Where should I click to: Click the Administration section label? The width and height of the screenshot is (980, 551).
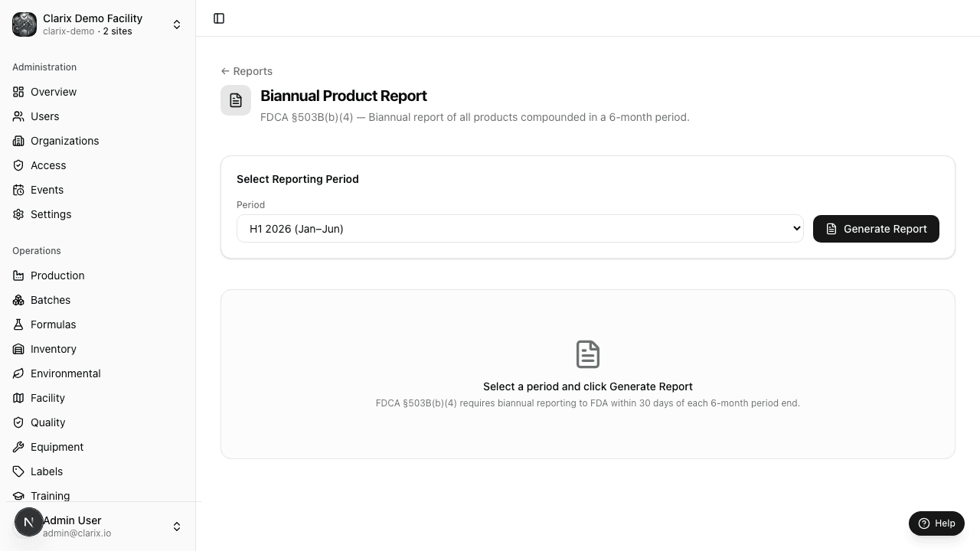[x=44, y=67]
